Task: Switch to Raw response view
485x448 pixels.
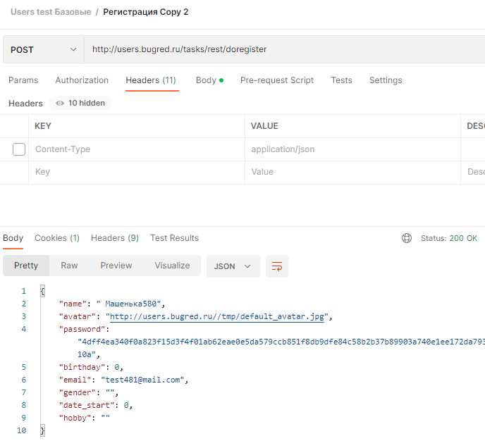Action: click(x=69, y=266)
